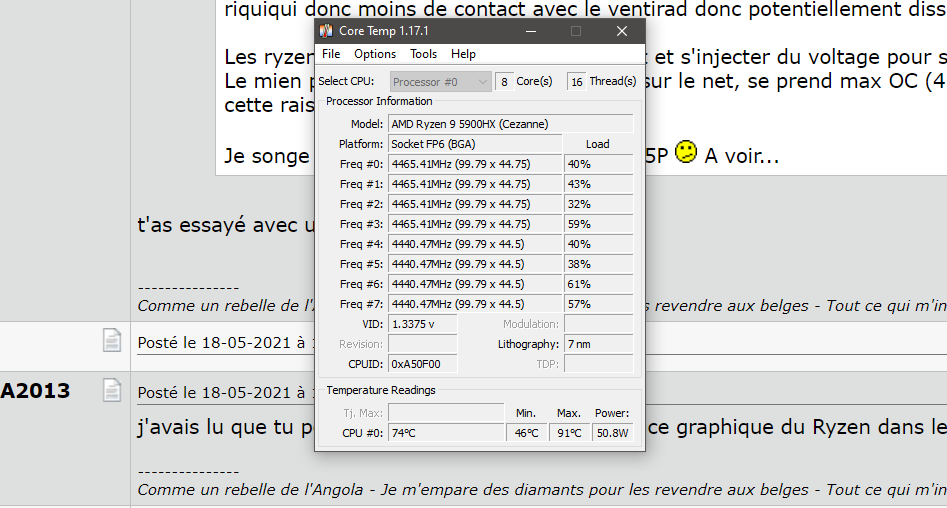Screen dimensions: 947x508
Task: Click the Lithography 7 nm field
Action: [x=599, y=344]
